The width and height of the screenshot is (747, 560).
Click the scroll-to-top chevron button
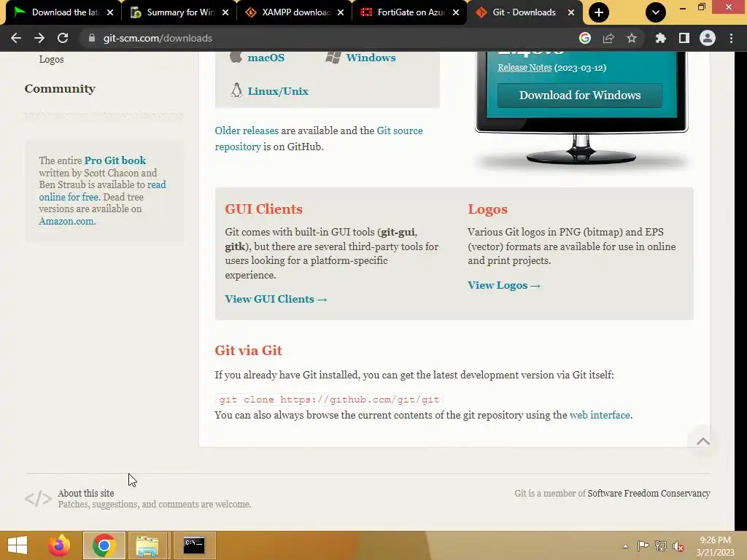tap(703, 441)
